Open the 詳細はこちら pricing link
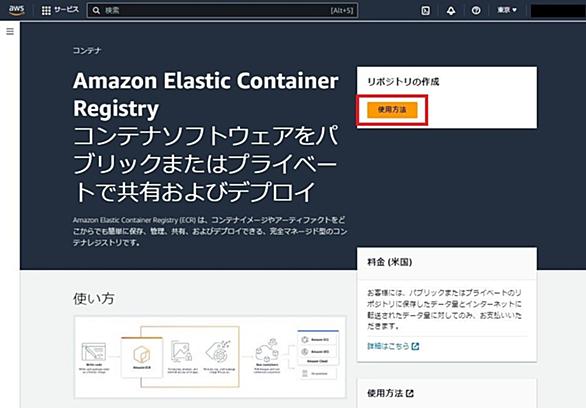Viewport: 586px width, 408px height. point(388,346)
